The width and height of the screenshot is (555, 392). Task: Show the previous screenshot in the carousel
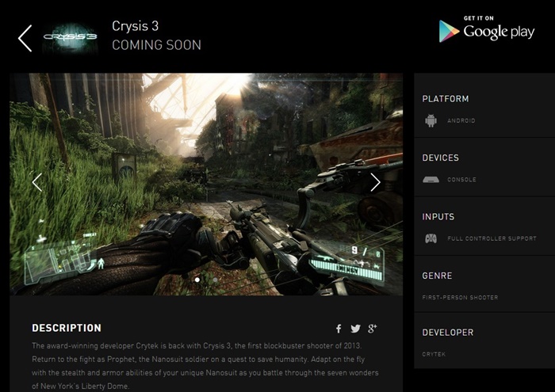[36, 182]
